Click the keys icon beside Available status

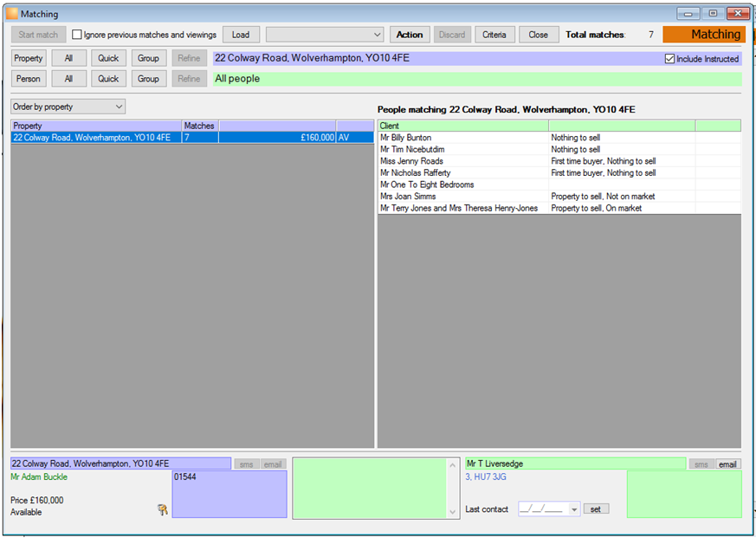163,509
